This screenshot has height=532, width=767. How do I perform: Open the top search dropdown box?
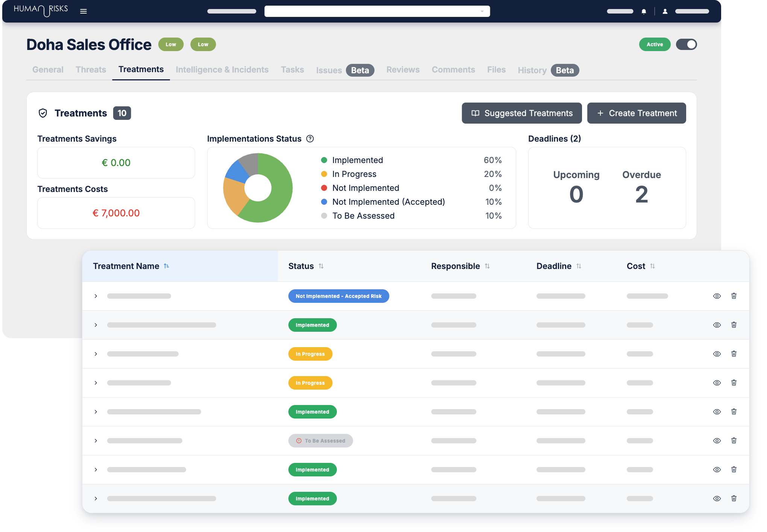[x=377, y=11]
